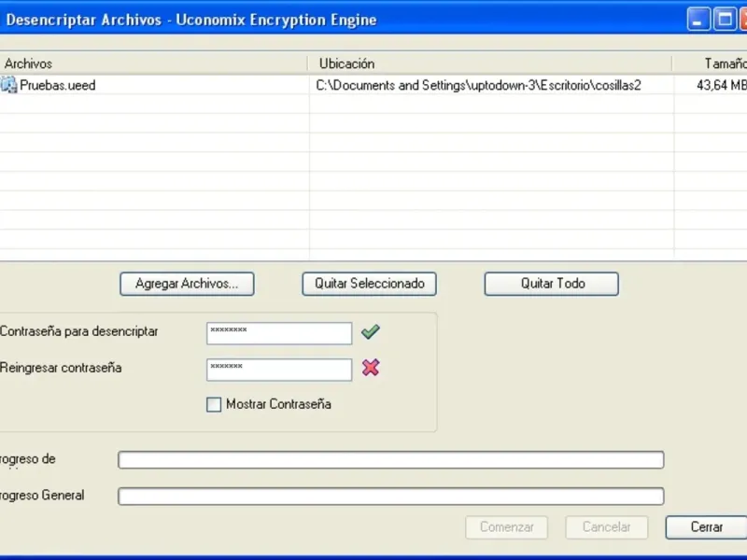Screen dimensions: 747x560
Task: Sort by the Archivos column header
Action: 153,63
